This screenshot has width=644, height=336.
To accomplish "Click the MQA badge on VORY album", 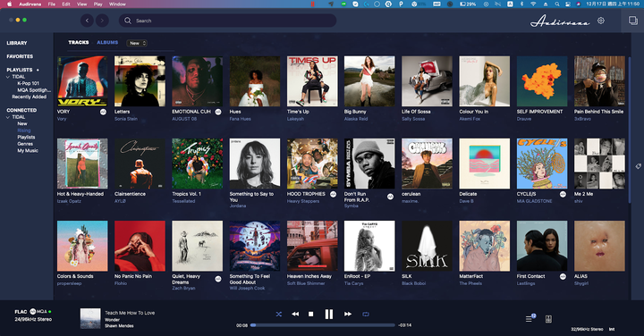I will coord(103,112).
